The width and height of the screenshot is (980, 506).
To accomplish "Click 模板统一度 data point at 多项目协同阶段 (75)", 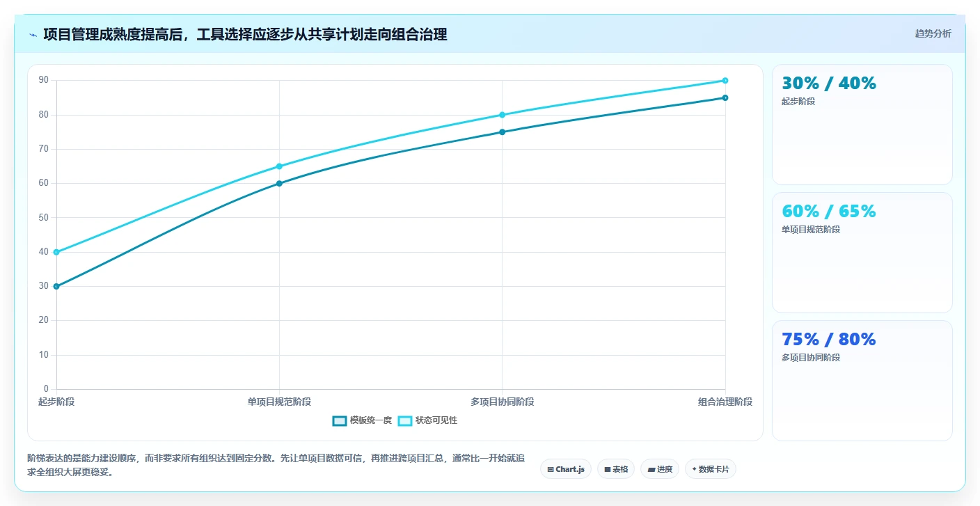I will pyautogui.click(x=502, y=132).
